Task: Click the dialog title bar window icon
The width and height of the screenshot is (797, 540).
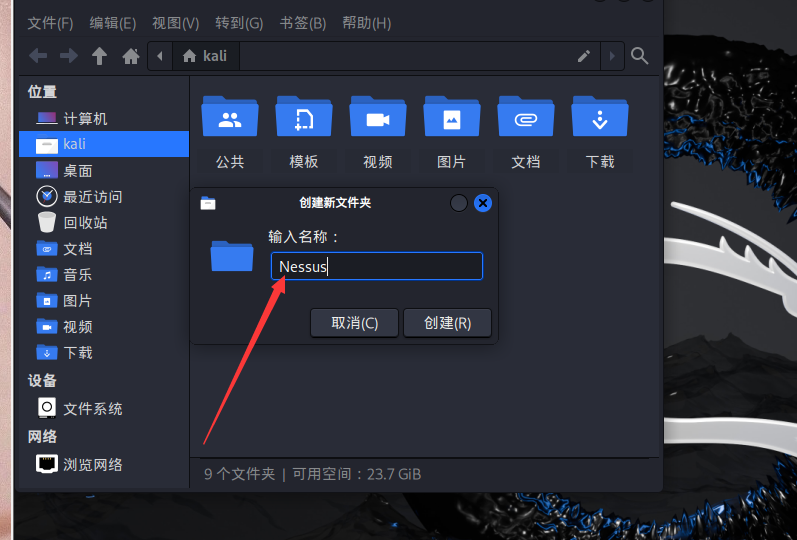Action: tap(208, 203)
